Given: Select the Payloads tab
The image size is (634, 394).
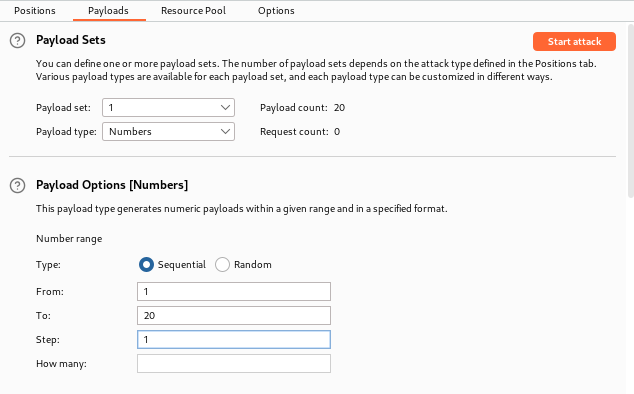Looking at the screenshot, I should pyautogui.click(x=108, y=11).
